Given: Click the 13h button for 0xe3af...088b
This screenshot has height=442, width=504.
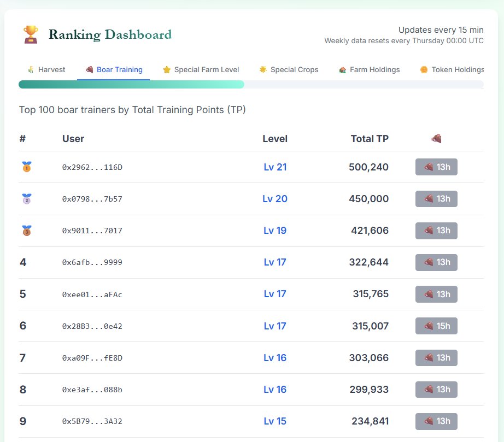Looking at the screenshot, I should click(436, 390).
